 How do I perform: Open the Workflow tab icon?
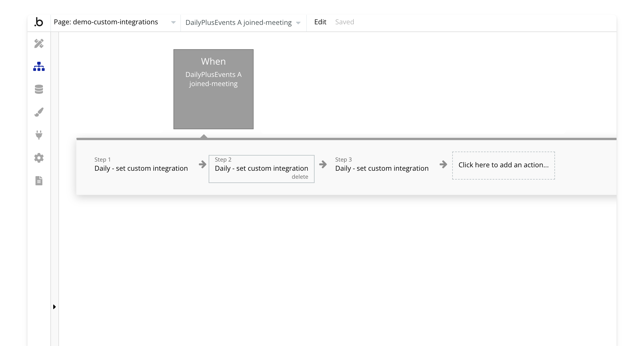(x=39, y=66)
